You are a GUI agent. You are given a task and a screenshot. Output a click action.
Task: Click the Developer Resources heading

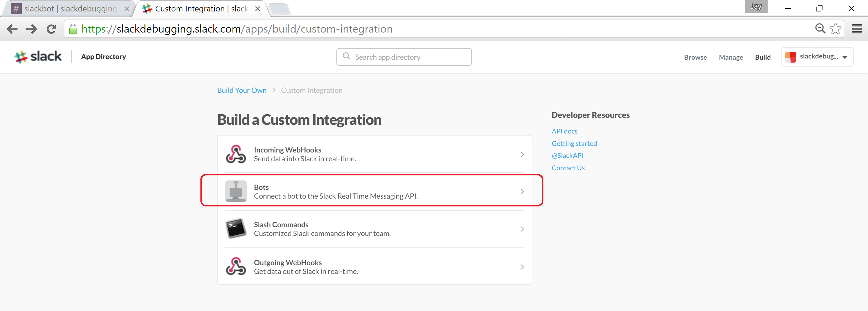coord(590,115)
